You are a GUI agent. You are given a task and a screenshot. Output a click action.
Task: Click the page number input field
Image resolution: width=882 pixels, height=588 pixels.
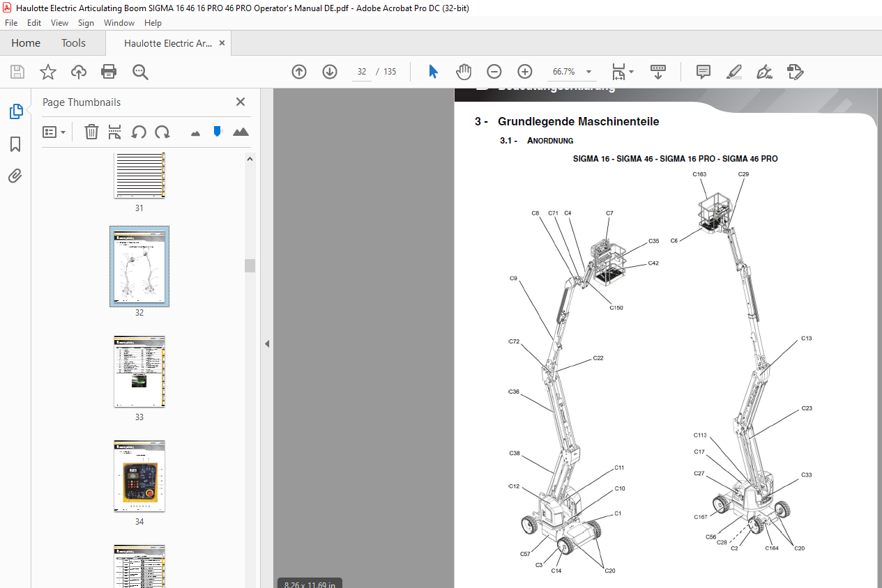coord(362,72)
